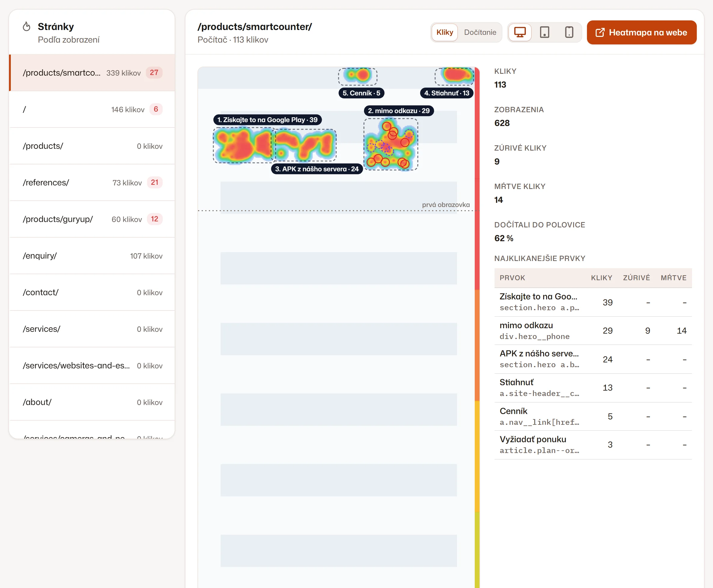Screen dimensions: 713x588
Task: Select the /contact/ page row
Action: tap(92, 292)
